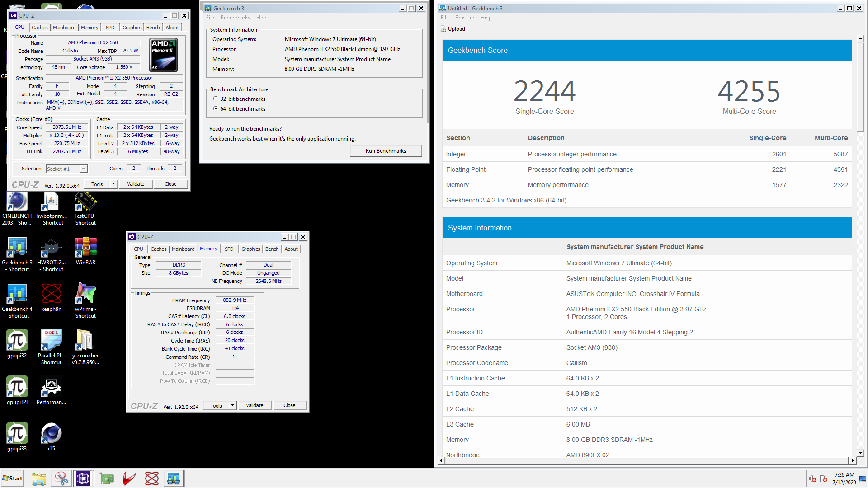Open the gpupi33 desktop icon

[x=17, y=437]
